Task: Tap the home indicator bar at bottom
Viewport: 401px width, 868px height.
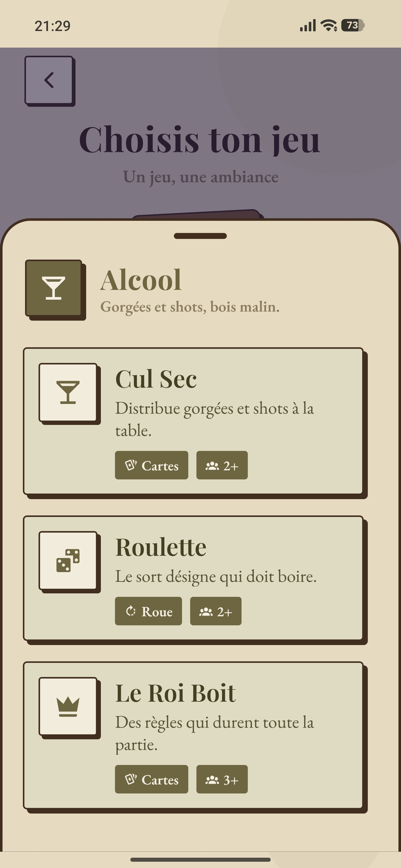Action: pyautogui.click(x=200, y=859)
